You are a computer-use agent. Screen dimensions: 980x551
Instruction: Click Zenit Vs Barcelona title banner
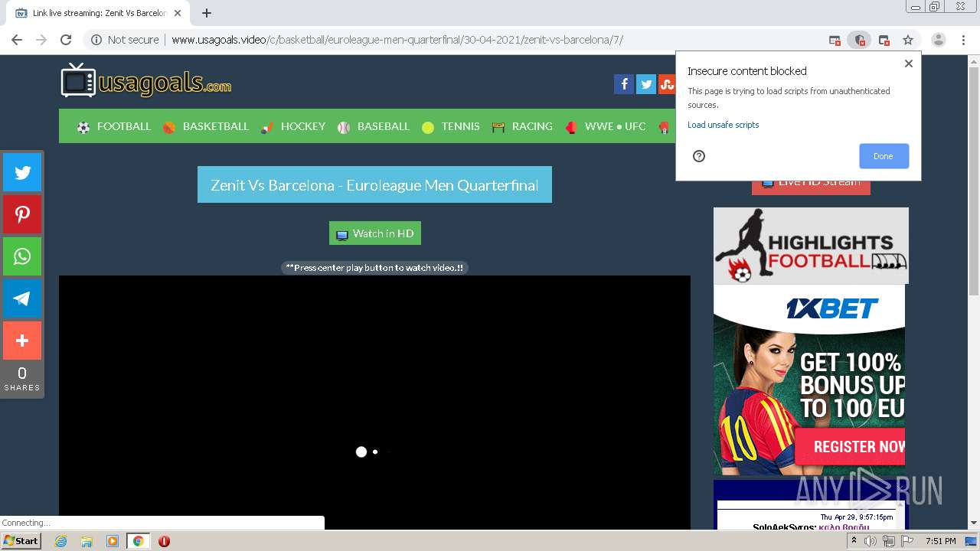click(x=374, y=185)
